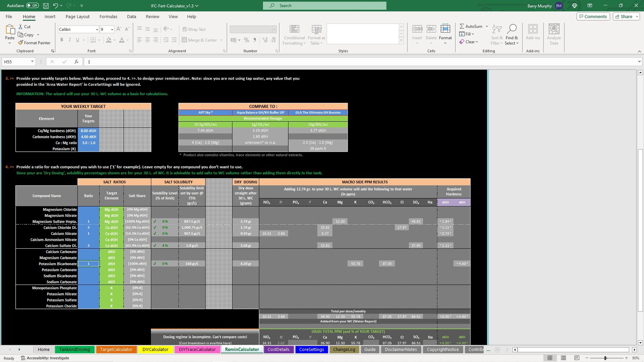
Task: Click Sort & Filter icon
Action: click(497, 30)
